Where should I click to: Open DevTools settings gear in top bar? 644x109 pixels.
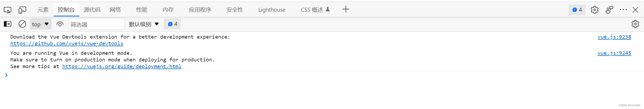click(595, 10)
